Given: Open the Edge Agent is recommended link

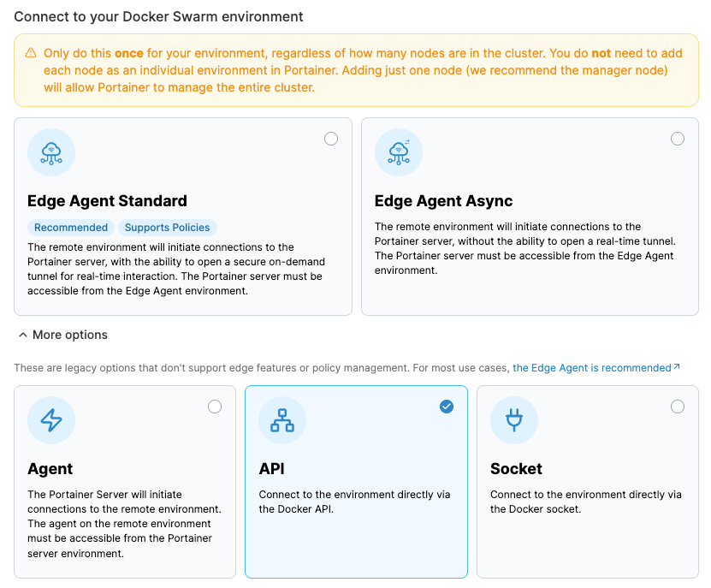Looking at the screenshot, I should (592, 368).
